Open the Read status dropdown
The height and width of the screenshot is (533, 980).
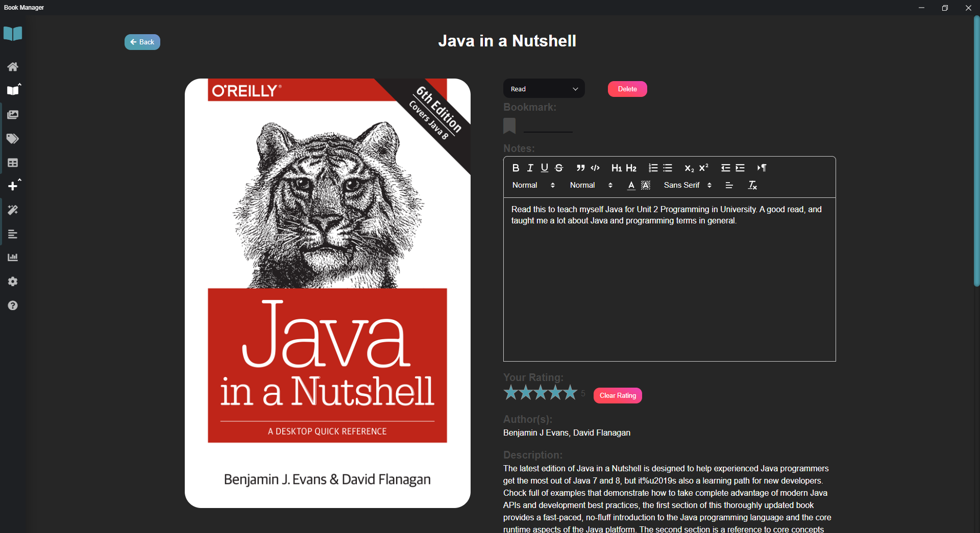coord(544,89)
